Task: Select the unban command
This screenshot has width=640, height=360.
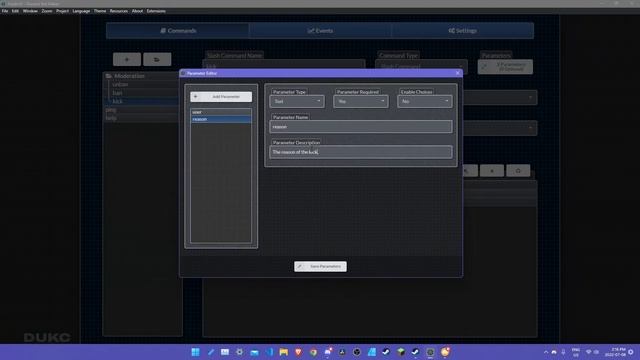Action: pyautogui.click(x=120, y=84)
